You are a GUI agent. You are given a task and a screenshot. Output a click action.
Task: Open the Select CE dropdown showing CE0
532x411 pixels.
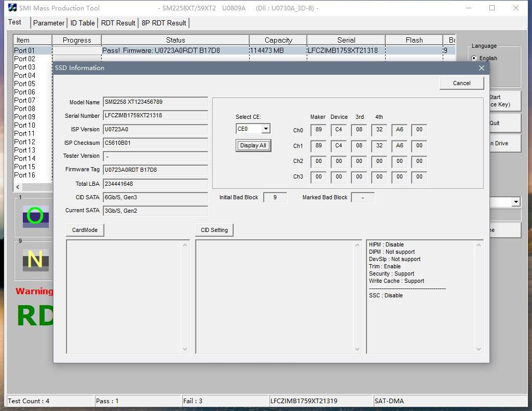pyautogui.click(x=266, y=129)
